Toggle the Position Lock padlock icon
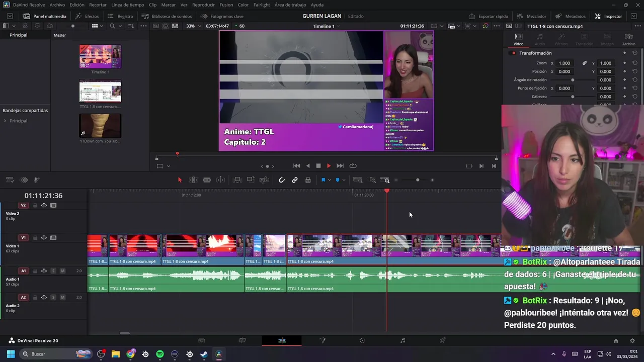644x362 pixels. point(308,180)
